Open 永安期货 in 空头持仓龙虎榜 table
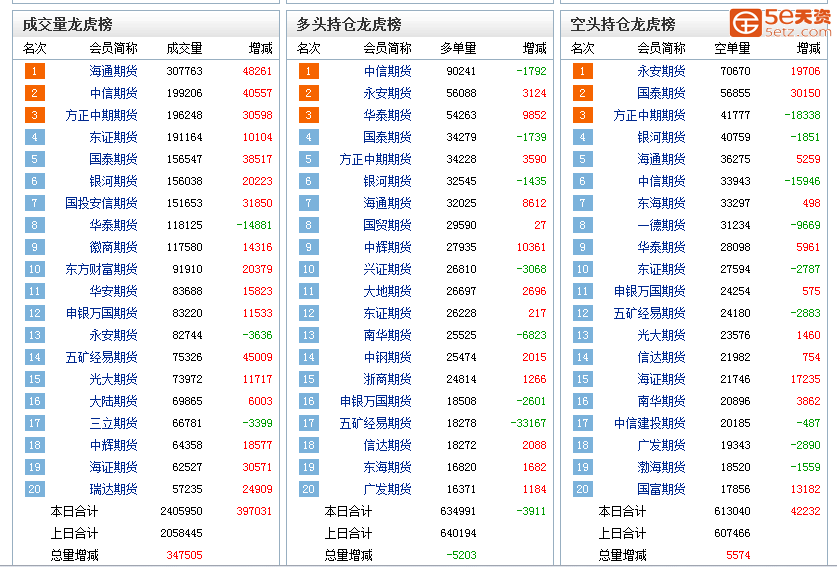 pyautogui.click(x=661, y=71)
